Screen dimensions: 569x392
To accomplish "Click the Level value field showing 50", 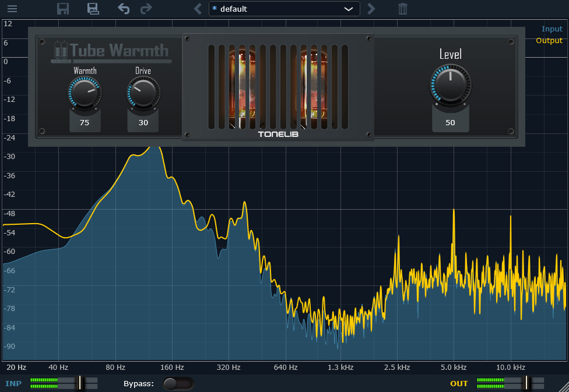I will [450, 122].
